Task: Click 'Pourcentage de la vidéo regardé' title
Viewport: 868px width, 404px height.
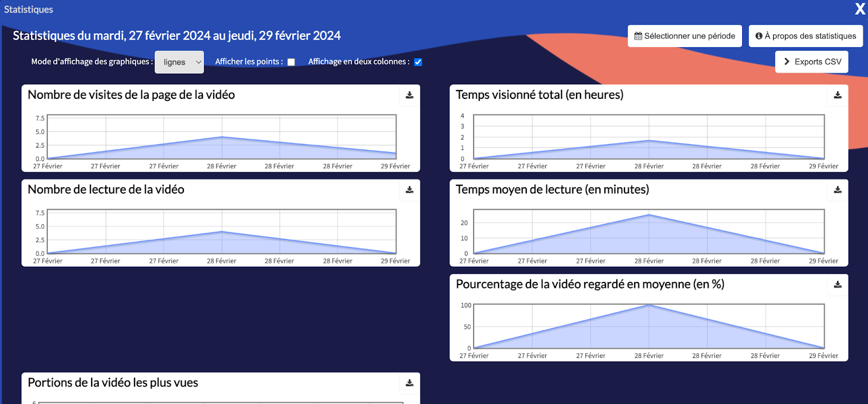Action: [x=590, y=284]
